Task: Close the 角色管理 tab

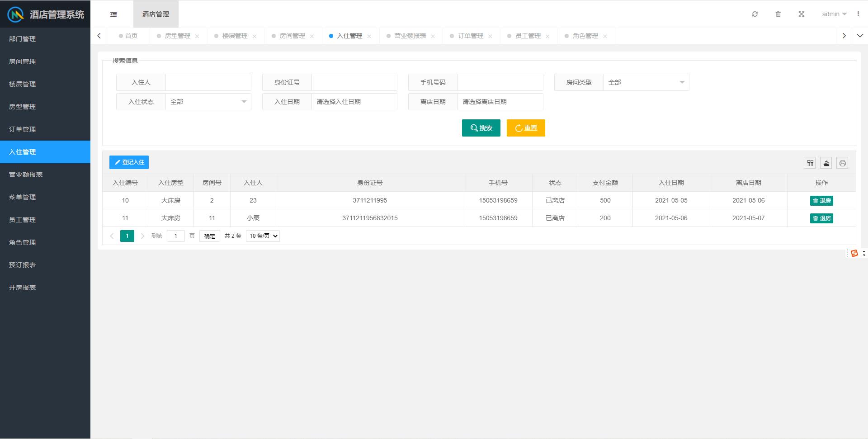Action: coord(605,36)
